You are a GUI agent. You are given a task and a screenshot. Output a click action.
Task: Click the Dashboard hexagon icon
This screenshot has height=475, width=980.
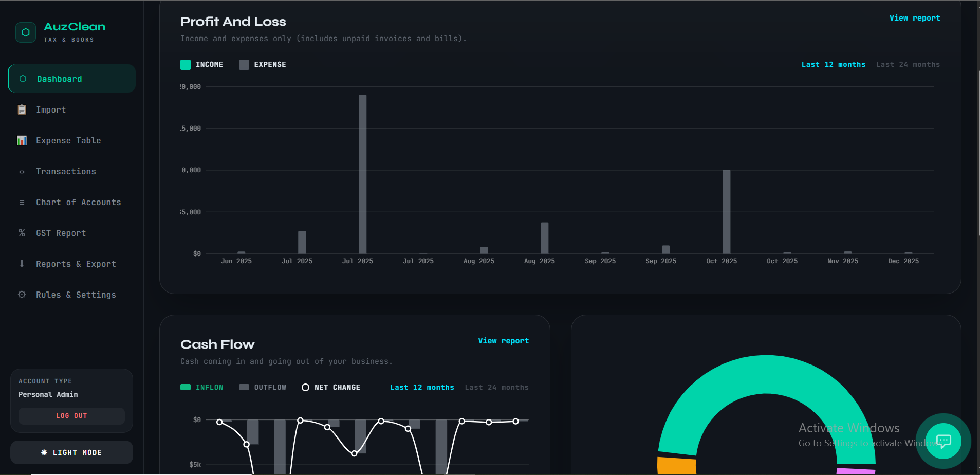click(23, 79)
